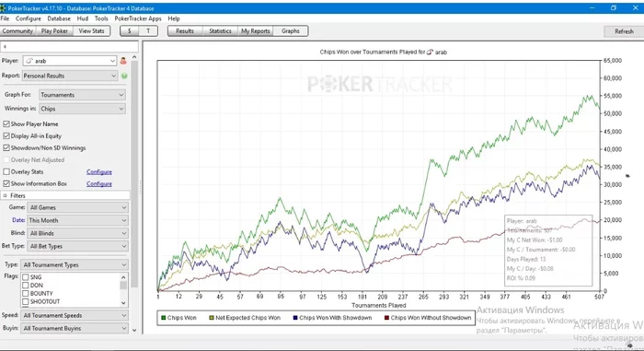Image resolution: width=644 pixels, height=351 pixels.
Task: Open the Blind filter All Blinds dropdown
Action: [x=77, y=233]
